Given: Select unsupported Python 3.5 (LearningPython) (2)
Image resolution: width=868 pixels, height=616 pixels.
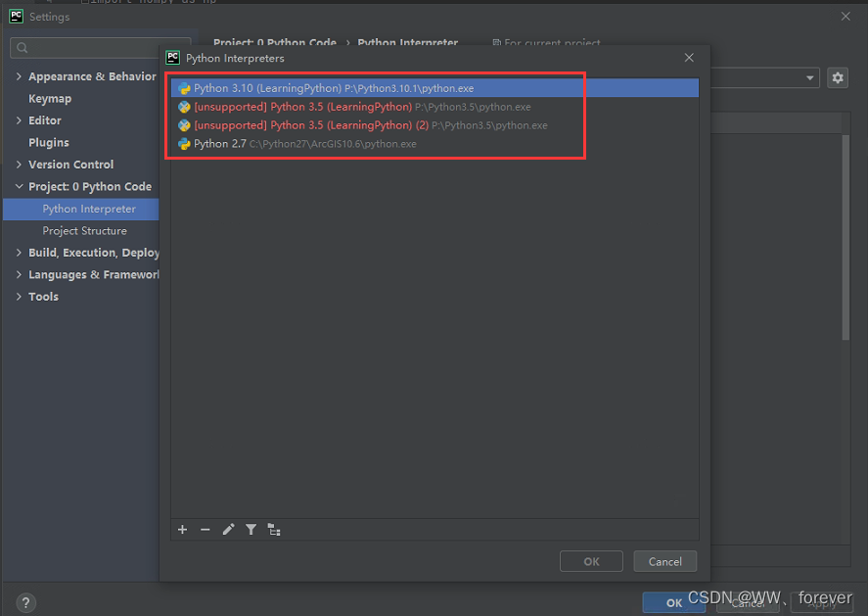Looking at the screenshot, I should coord(434,125).
